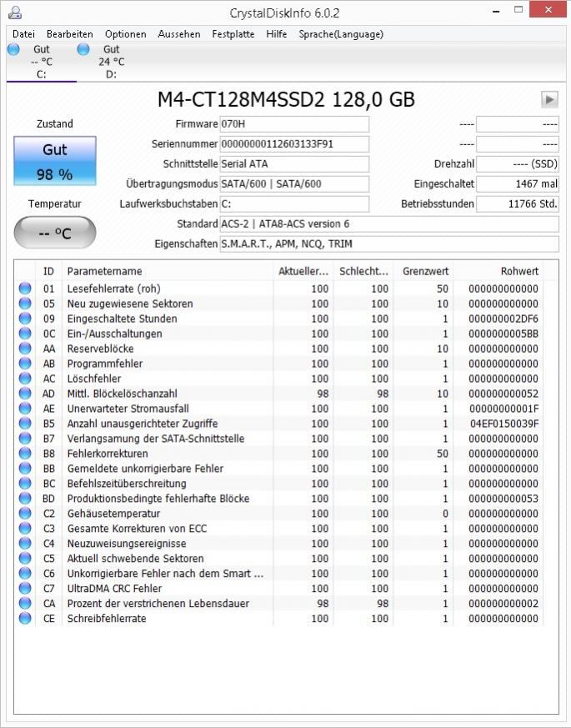Click the Parametername column header
This screenshot has height=728, width=571.
(168, 271)
